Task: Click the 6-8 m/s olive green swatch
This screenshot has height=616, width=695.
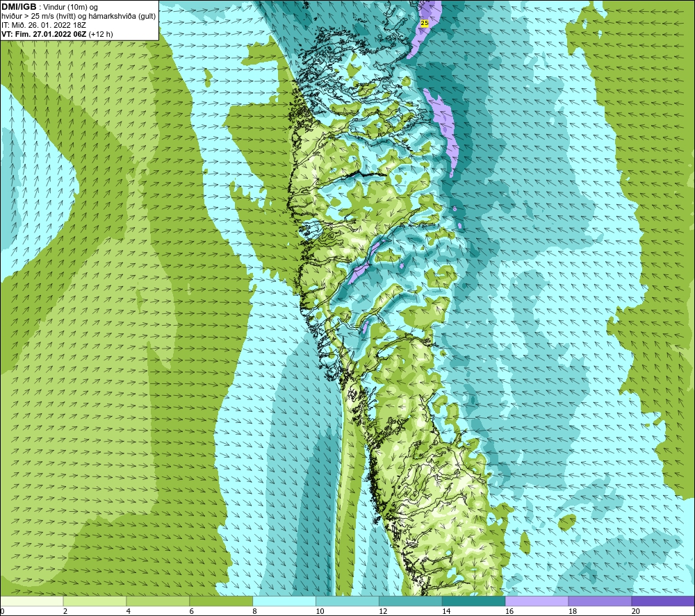Action: (221, 601)
